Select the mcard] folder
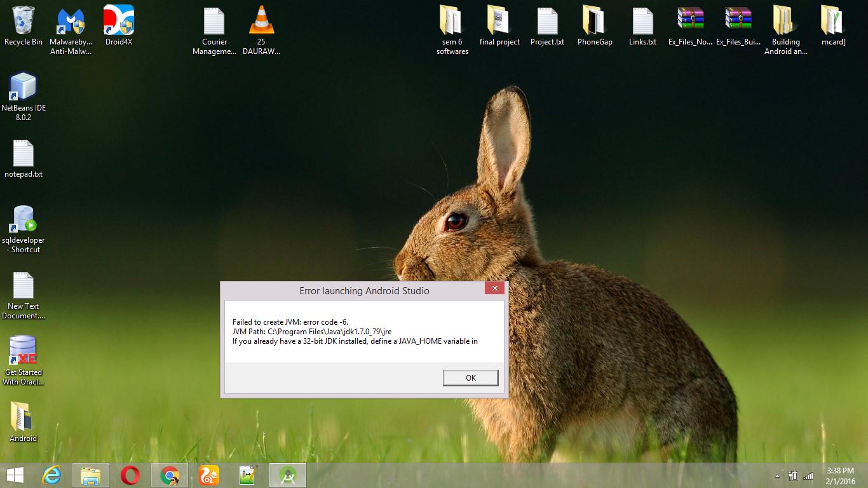This screenshot has width=868, height=488. tap(833, 26)
